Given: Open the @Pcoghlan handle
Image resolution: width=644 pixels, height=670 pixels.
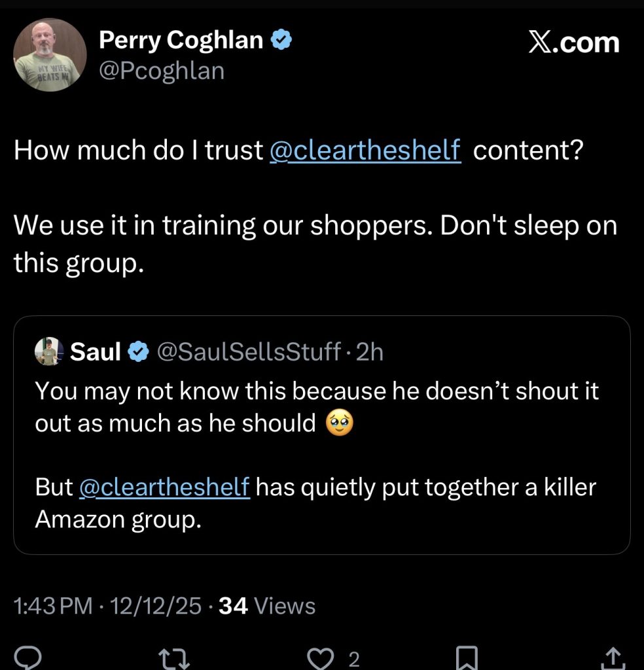Looking at the screenshot, I should tap(161, 71).
